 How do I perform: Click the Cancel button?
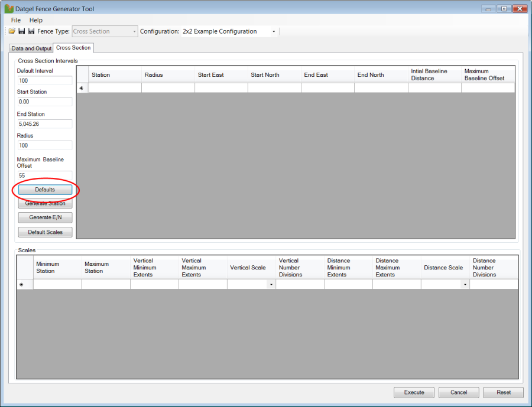pyautogui.click(x=459, y=392)
